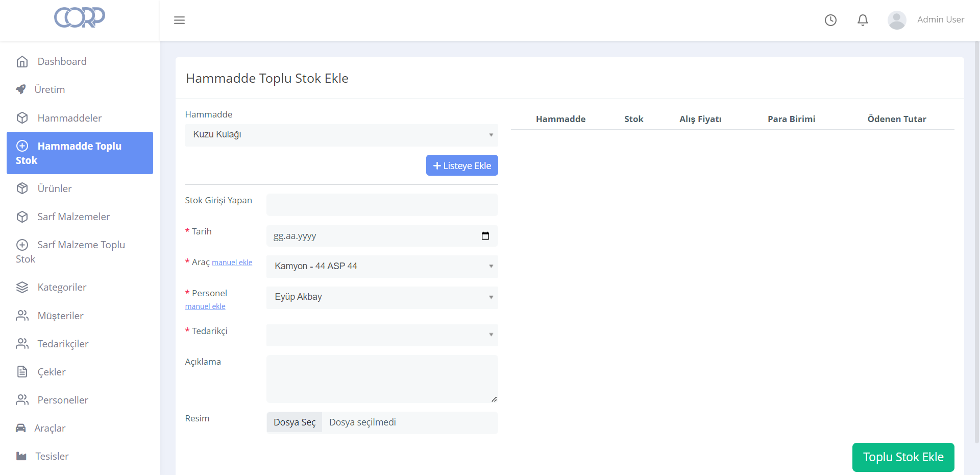Click the Araçlar car icon
The width and height of the screenshot is (980, 475).
click(21, 428)
